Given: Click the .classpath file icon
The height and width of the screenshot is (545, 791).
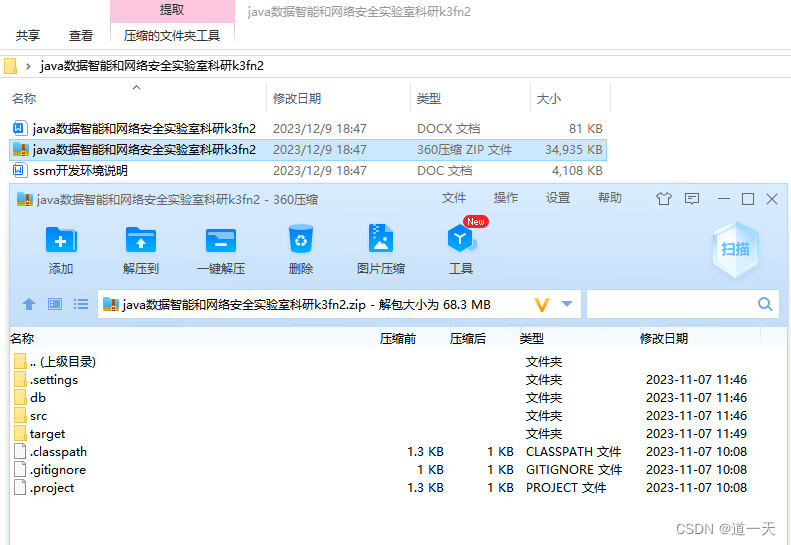Looking at the screenshot, I should [x=20, y=452].
